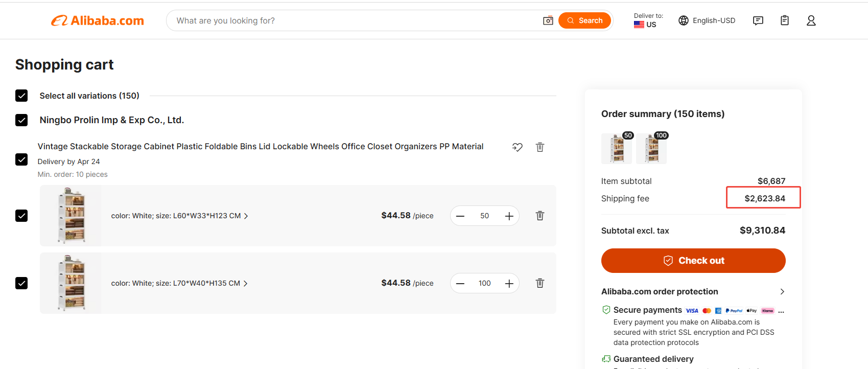Toggle the Ningbo Prolin supplier checkbox
The image size is (868, 369).
tap(21, 120)
